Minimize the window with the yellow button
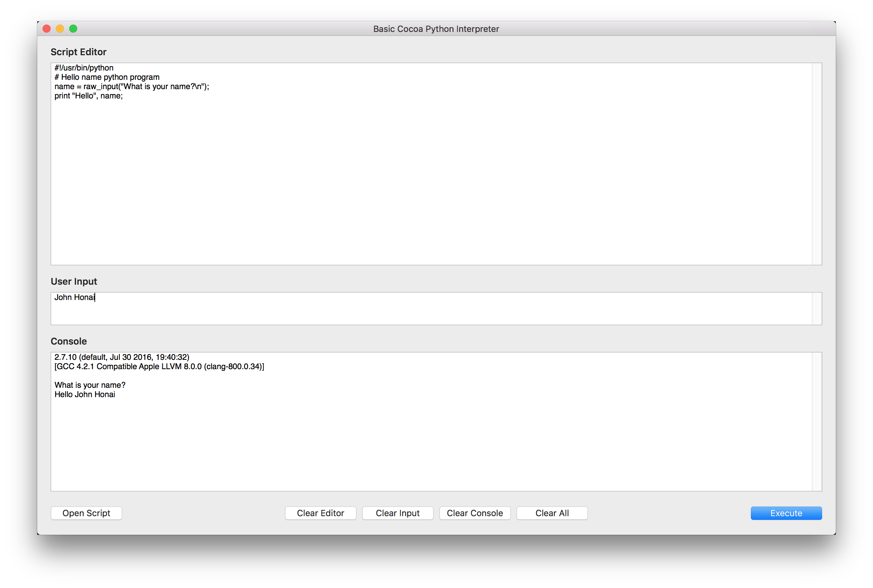Viewport: 873px width, 588px height. [x=60, y=29]
